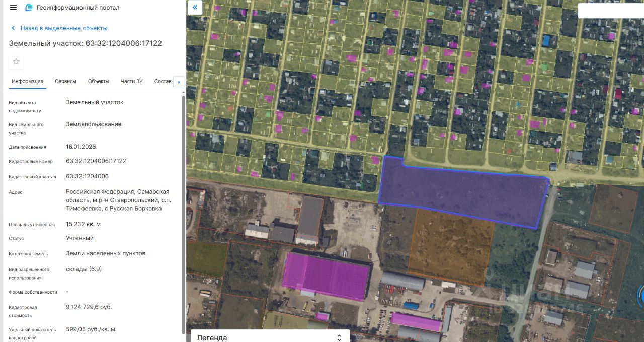The height and width of the screenshot is (342, 644).
Task: Click cadastral cost 9 124 729,6 руб.
Action: click(x=89, y=307)
